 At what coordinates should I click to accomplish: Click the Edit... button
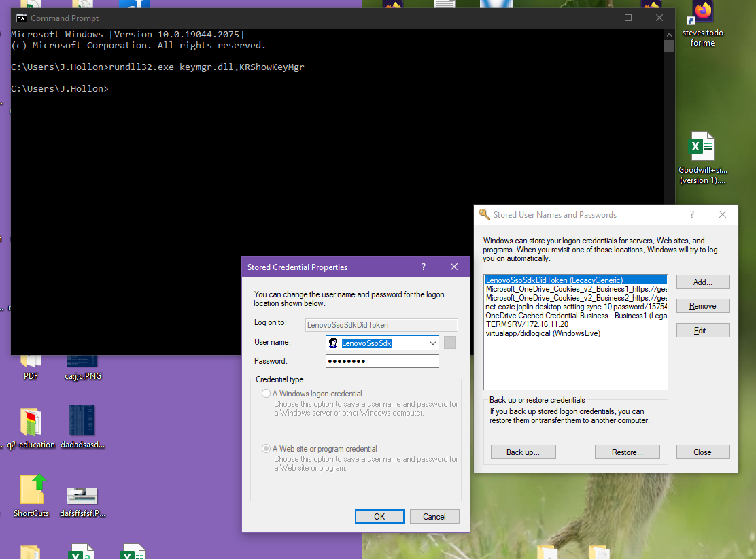(x=703, y=331)
